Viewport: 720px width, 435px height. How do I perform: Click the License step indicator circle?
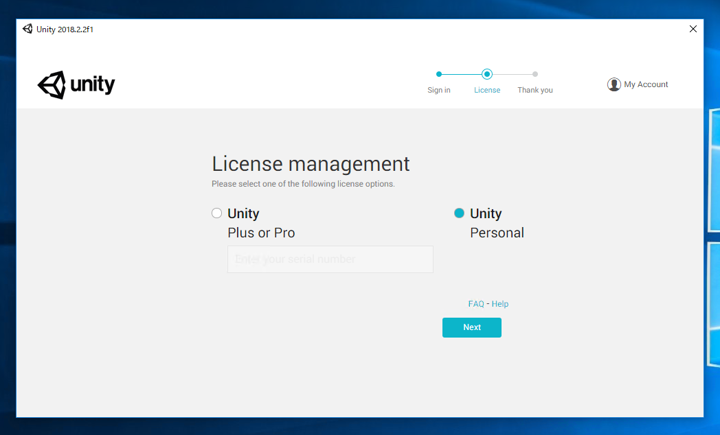pos(487,74)
